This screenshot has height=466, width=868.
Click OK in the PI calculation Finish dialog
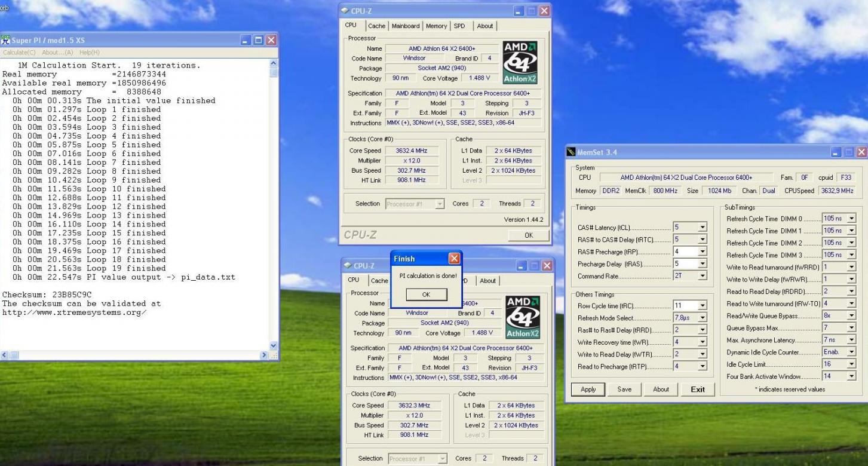426,295
